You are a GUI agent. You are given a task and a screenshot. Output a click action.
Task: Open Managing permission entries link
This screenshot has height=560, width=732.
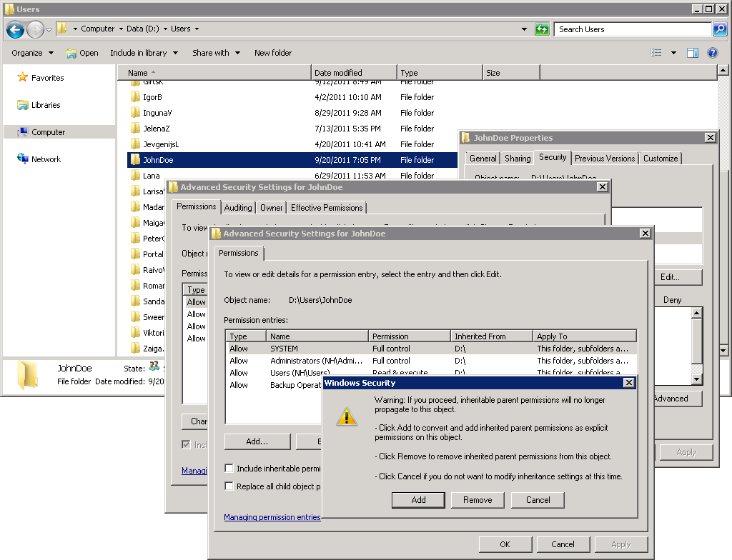pos(272,517)
